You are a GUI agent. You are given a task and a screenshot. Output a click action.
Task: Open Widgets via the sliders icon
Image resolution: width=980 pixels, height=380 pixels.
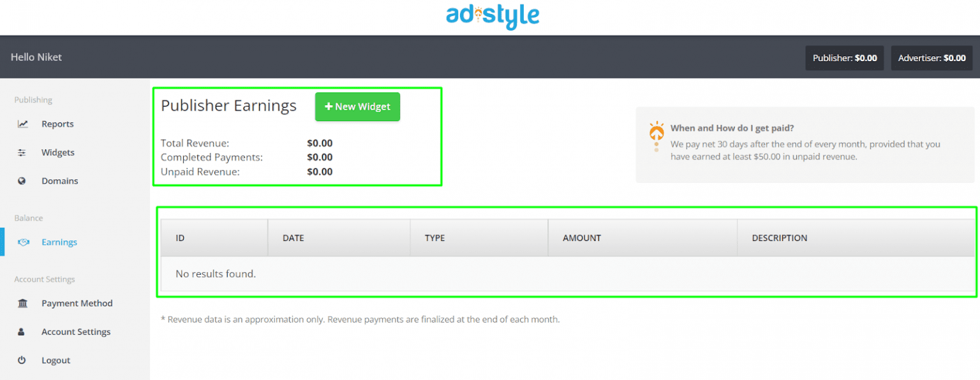pyautogui.click(x=22, y=152)
